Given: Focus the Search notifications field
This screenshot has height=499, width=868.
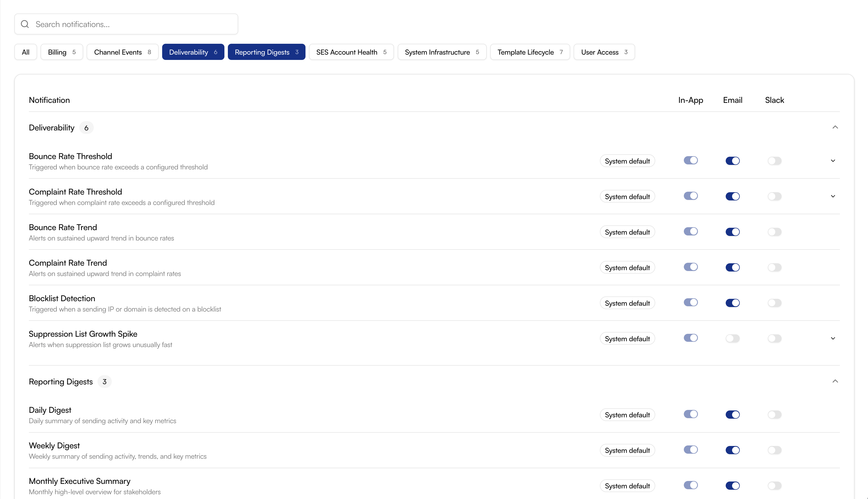Looking at the screenshot, I should coord(134,24).
